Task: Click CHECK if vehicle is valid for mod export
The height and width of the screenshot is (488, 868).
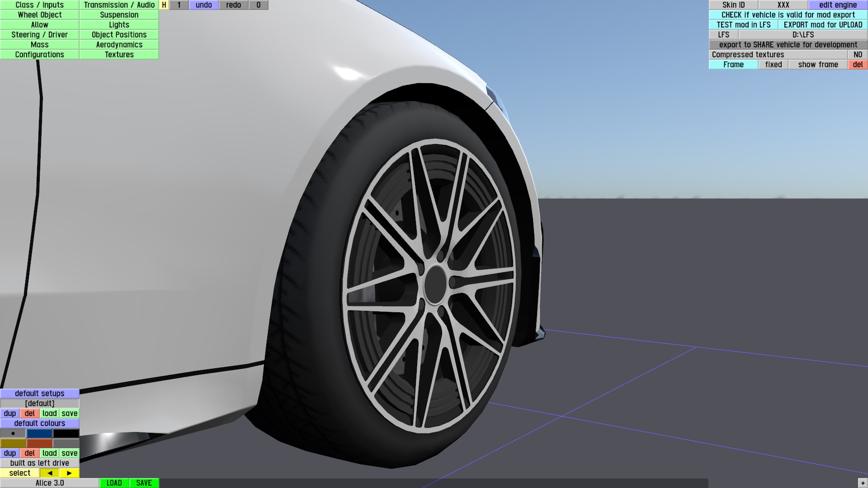Action: 788,15
